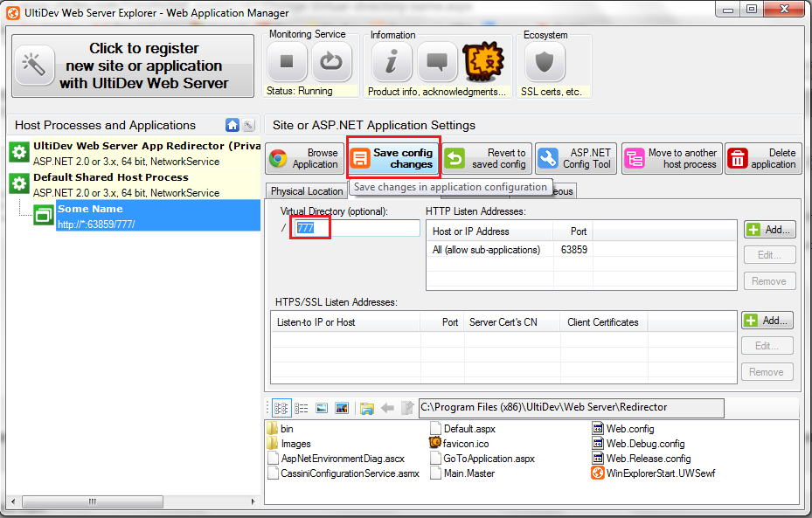The height and width of the screenshot is (518, 812).
Task: Select Default Shared Host Process
Action: (134, 184)
